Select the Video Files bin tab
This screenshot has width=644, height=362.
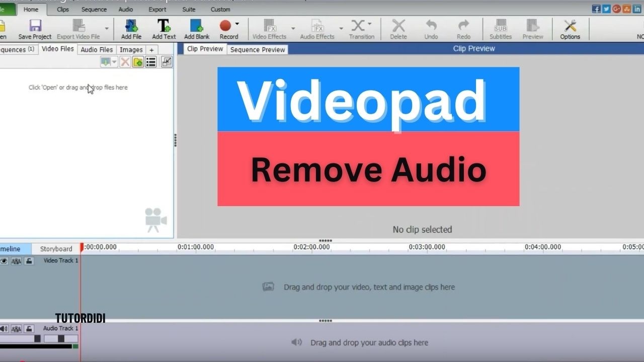point(58,49)
